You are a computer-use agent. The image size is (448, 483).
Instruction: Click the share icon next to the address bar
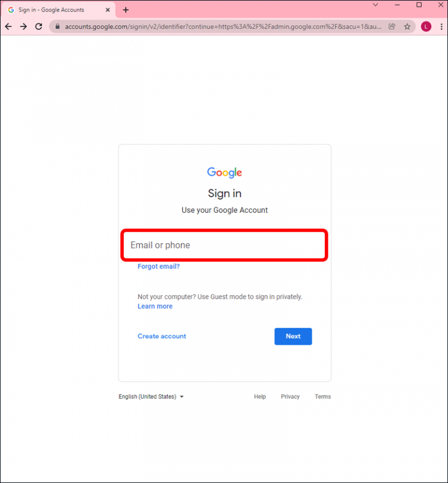coord(391,26)
